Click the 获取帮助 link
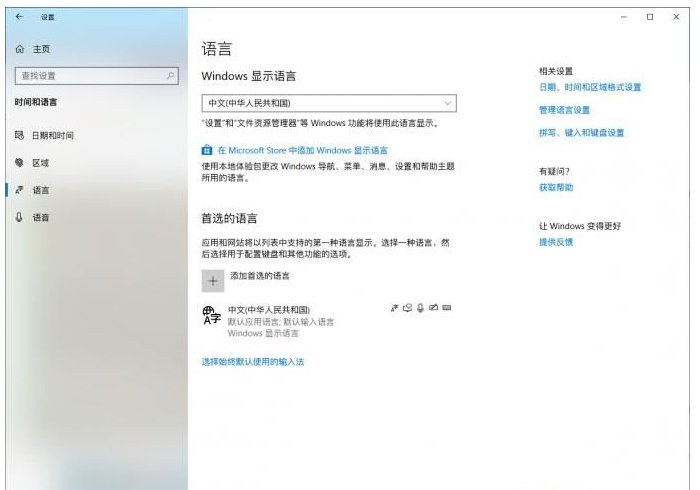The height and width of the screenshot is (490, 700). [556, 187]
